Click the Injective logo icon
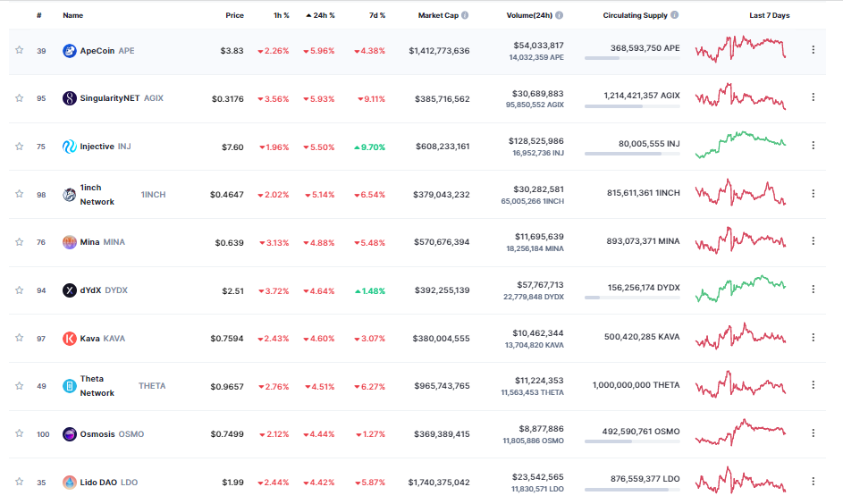The height and width of the screenshot is (504, 843). 69,147
